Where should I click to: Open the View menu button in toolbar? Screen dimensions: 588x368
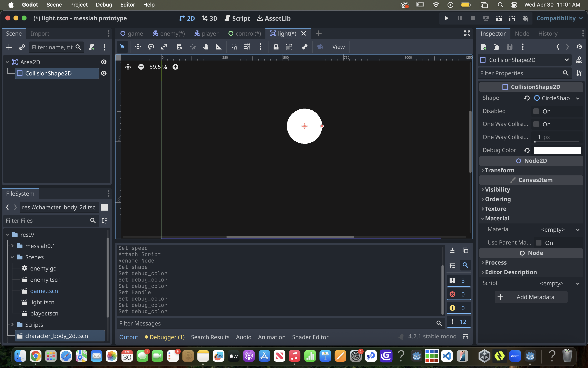339,47
